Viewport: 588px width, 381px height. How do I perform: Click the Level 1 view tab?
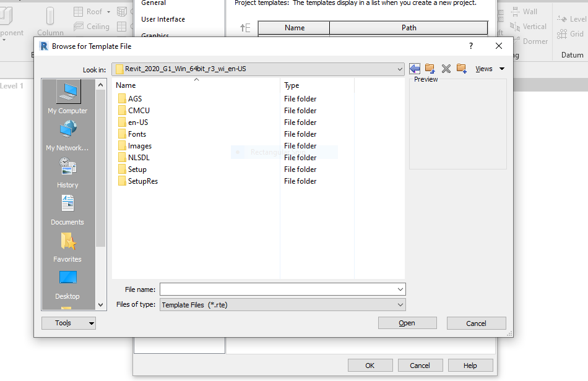pyautogui.click(x=12, y=86)
